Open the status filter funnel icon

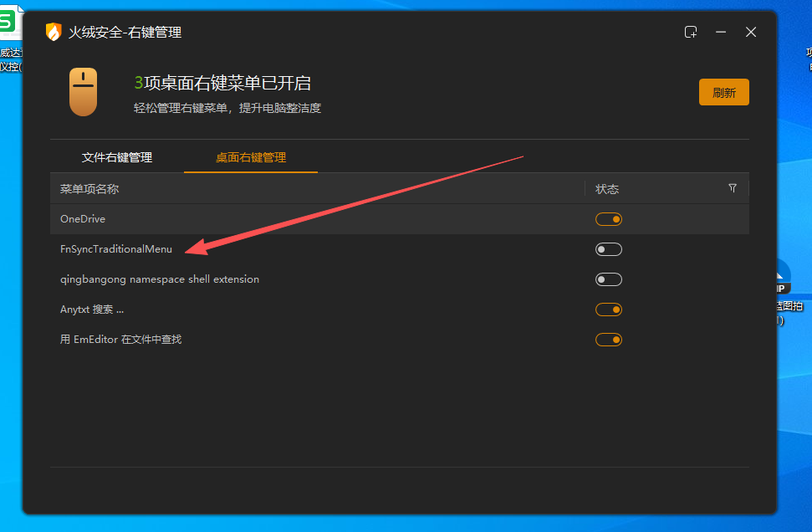pyautogui.click(x=733, y=188)
